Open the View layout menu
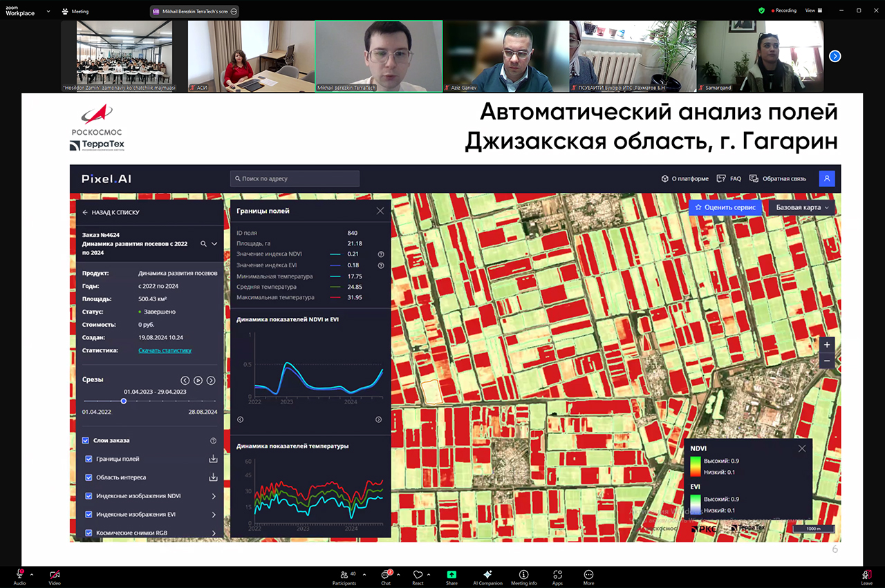Viewport: 885px width, 588px height. point(813,10)
